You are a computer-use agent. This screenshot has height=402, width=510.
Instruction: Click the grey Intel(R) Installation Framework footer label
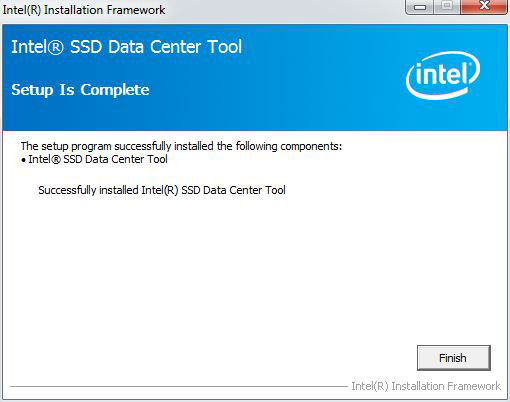[426, 386]
